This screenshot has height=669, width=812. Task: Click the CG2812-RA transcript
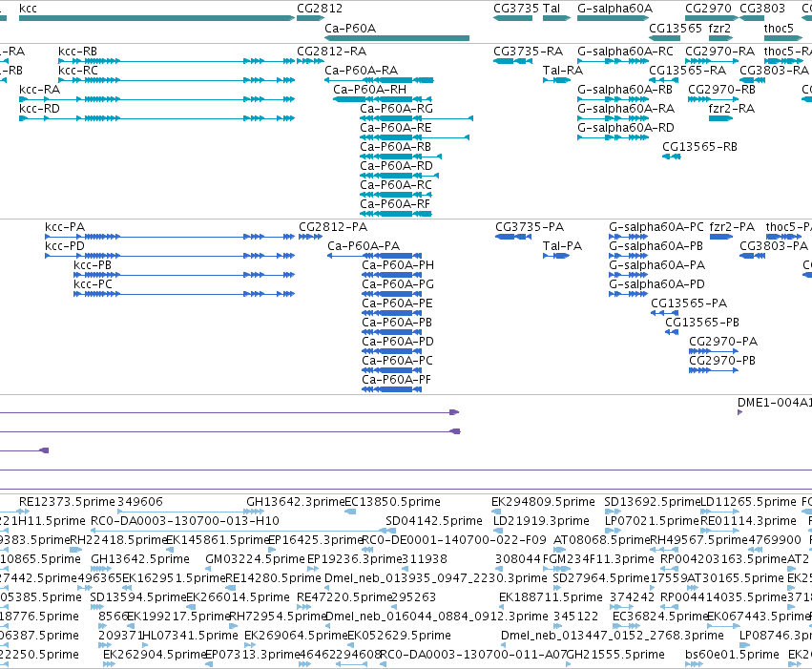tap(310, 61)
